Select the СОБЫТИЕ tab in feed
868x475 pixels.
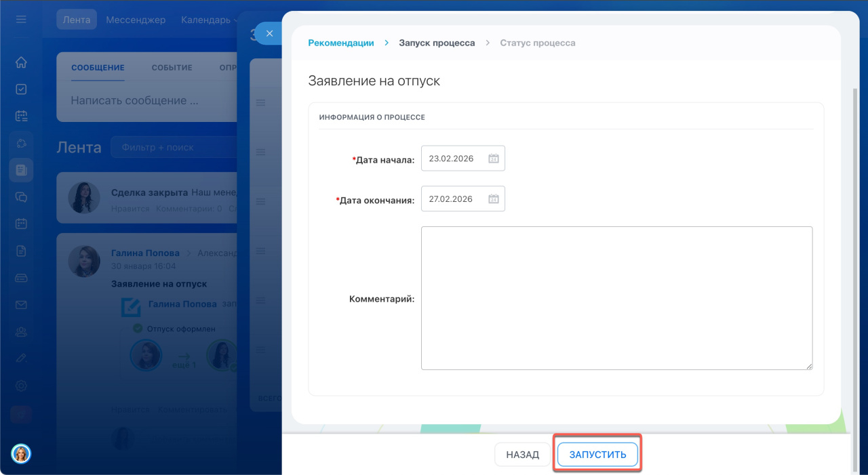(x=172, y=68)
